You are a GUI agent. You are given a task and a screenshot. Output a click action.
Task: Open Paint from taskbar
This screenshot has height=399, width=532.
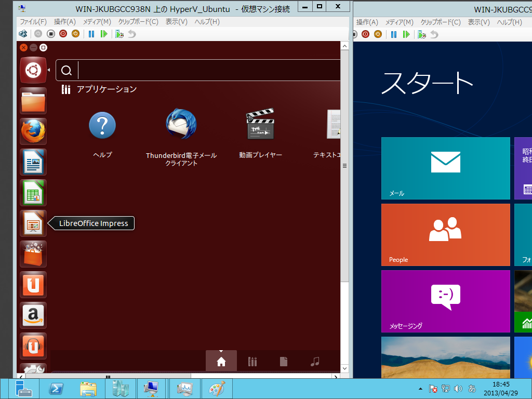tap(217, 389)
